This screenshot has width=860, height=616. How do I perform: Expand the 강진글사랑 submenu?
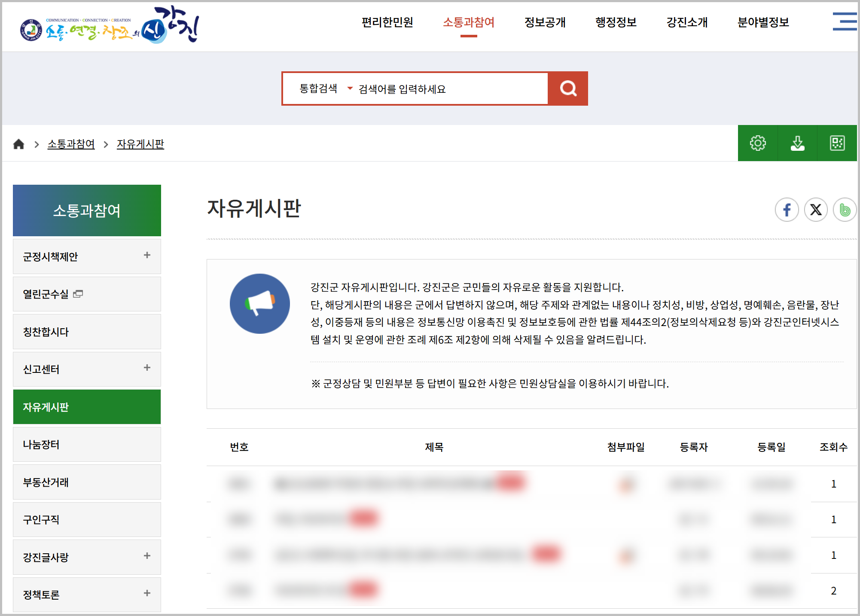[x=147, y=556]
